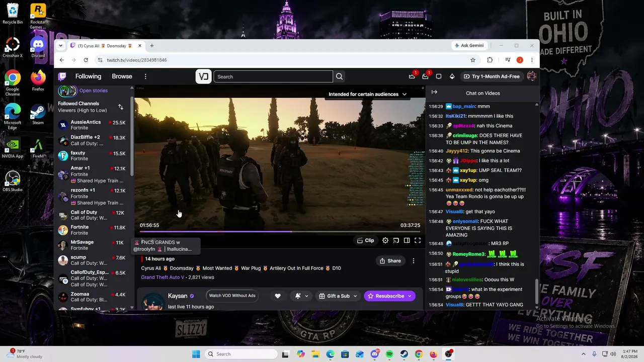Viewport: 644px width, 362px height.
Task: Bookmark this page with the star
Action: click(x=473, y=60)
